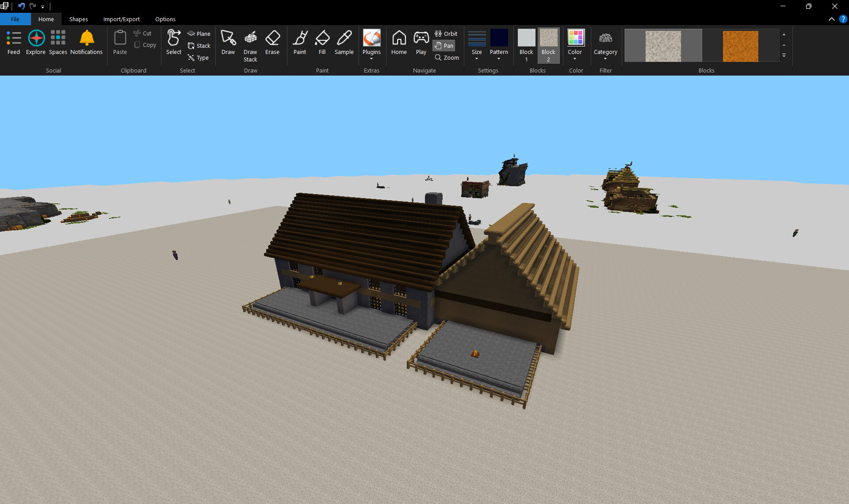Screen dimensions: 849x504
Task: Open the Explore compass icon
Action: (x=36, y=42)
